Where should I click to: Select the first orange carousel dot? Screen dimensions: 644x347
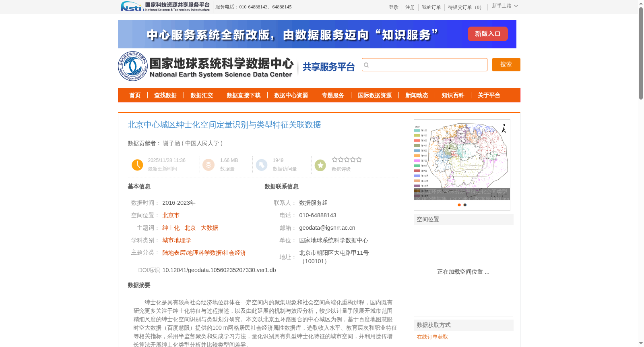tap(459, 205)
